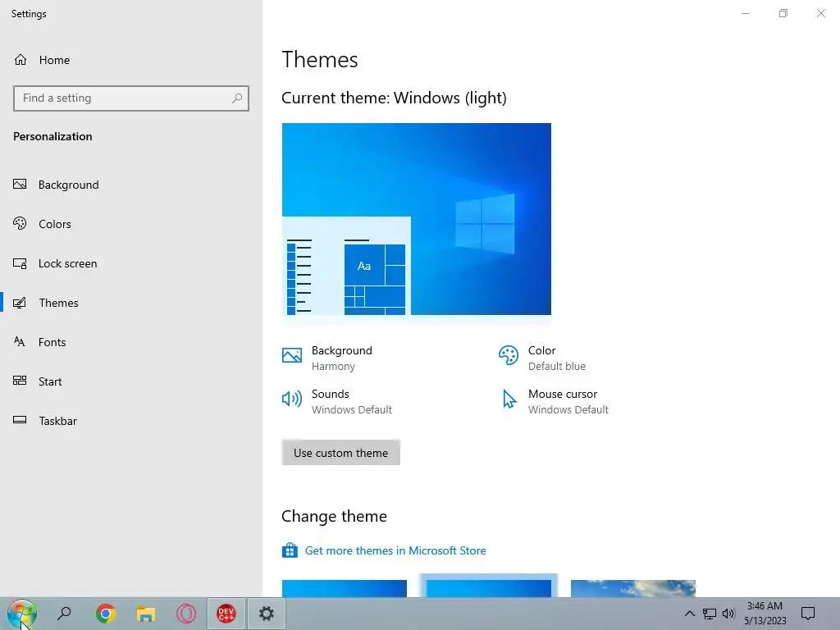
Task: Select the sky clouds theme thumbnail
Action: (x=633, y=588)
